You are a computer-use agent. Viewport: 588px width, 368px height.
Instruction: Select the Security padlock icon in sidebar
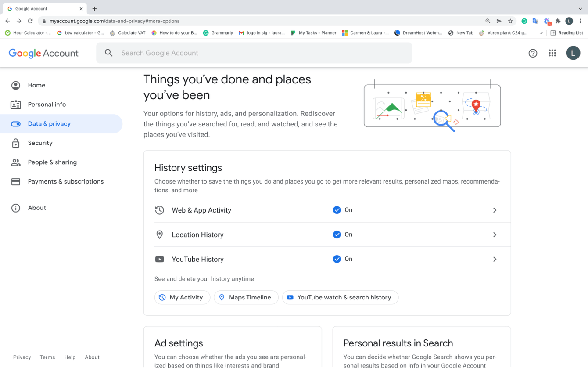pos(15,143)
